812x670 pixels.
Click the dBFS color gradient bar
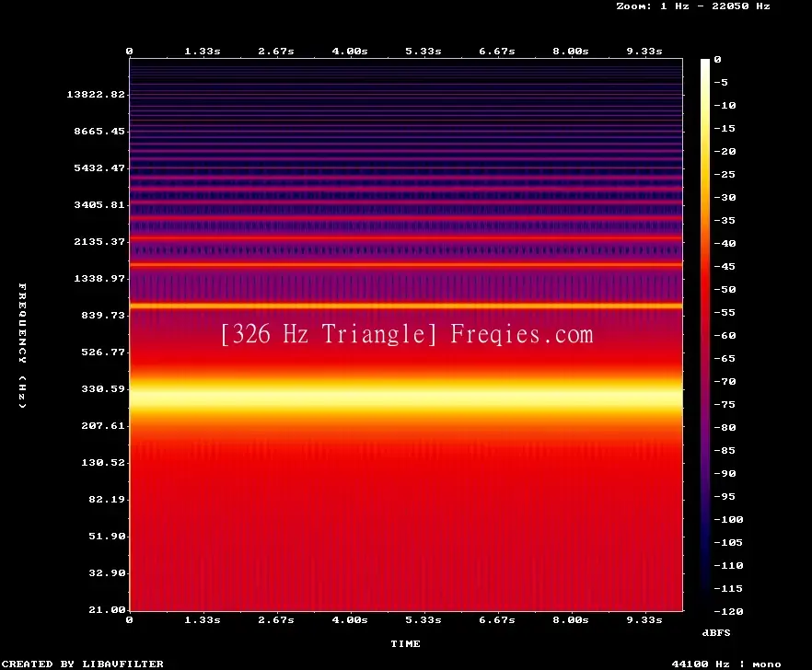705,335
